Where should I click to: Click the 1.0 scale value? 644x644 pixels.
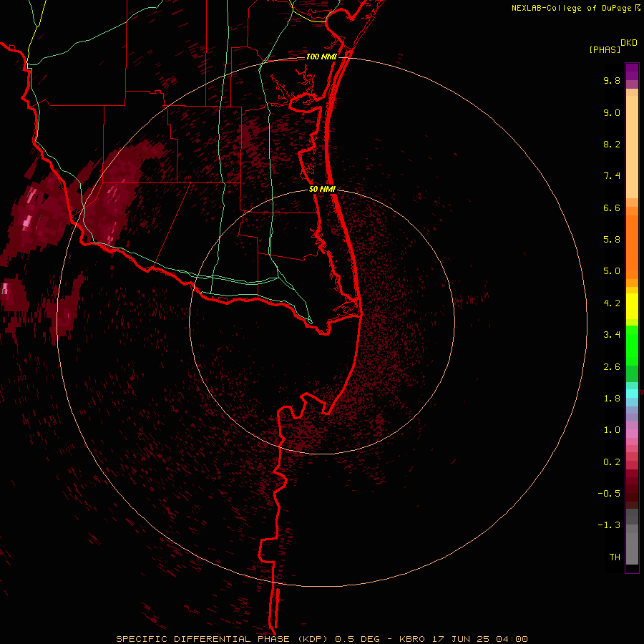(x=612, y=429)
